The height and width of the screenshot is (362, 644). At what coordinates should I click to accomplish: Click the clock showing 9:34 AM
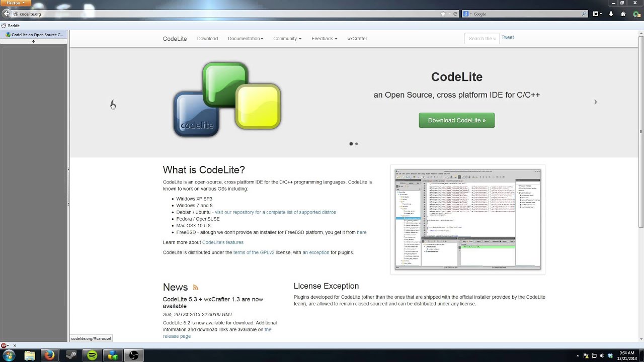[x=627, y=356]
